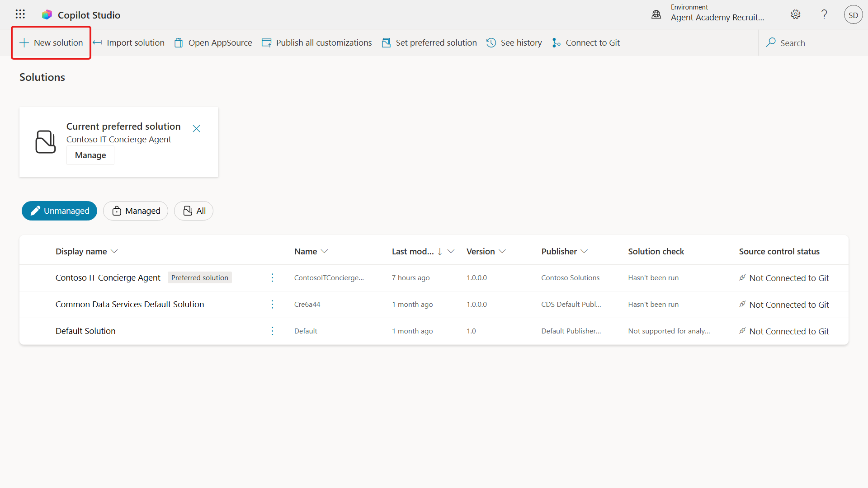This screenshot has height=488, width=868.
Task: Click the Source control status column header
Action: pyautogui.click(x=779, y=251)
